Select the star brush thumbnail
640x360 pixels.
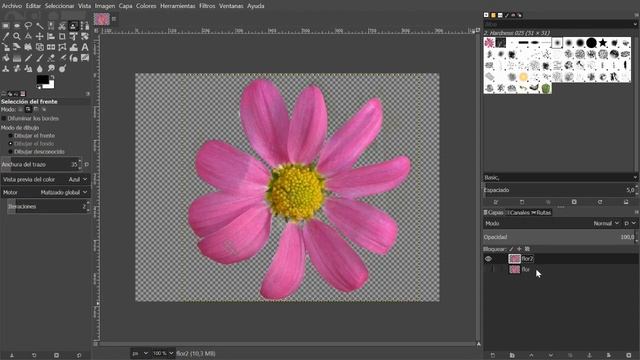point(603,42)
